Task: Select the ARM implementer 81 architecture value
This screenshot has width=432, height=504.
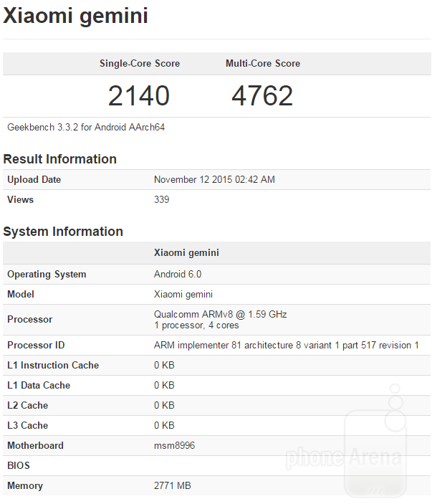Action: pyautogui.click(x=287, y=346)
